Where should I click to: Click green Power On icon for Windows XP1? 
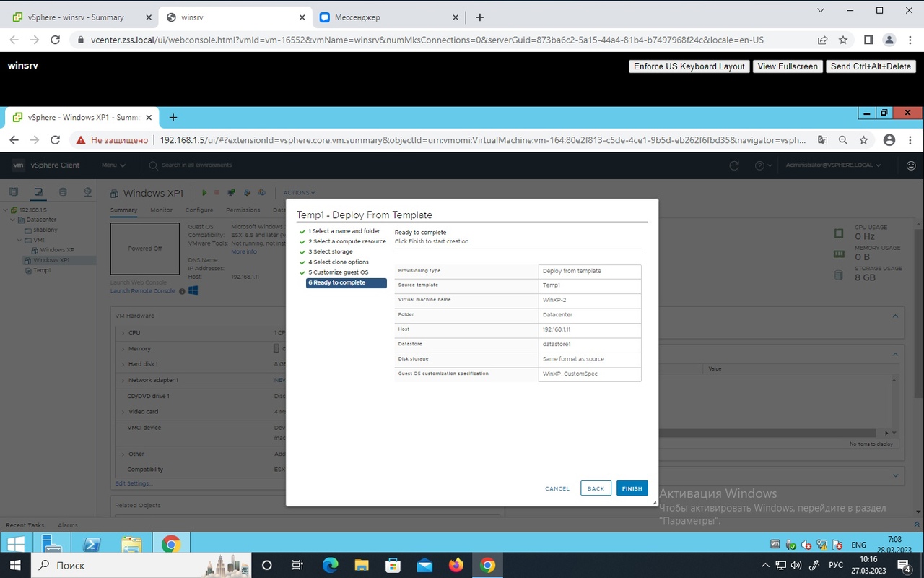click(204, 193)
